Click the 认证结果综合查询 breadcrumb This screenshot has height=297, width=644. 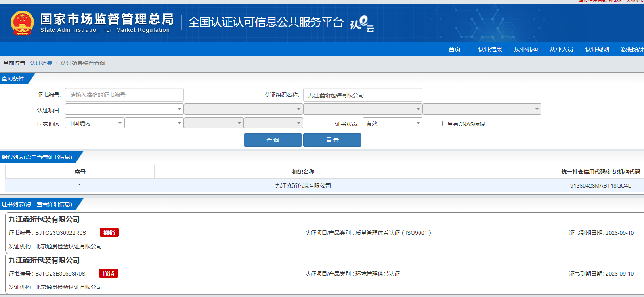click(83, 63)
